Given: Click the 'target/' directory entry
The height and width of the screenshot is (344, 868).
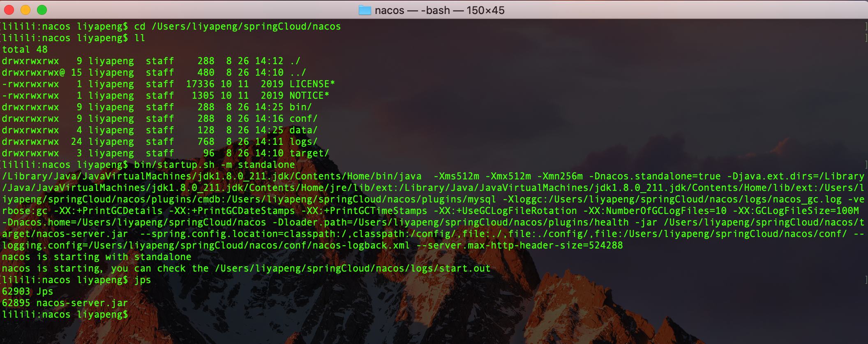Looking at the screenshot, I should [x=309, y=153].
